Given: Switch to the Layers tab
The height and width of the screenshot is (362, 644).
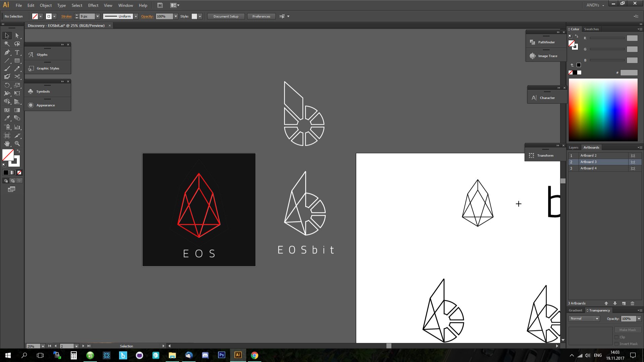Looking at the screenshot, I should click(573, 147).
